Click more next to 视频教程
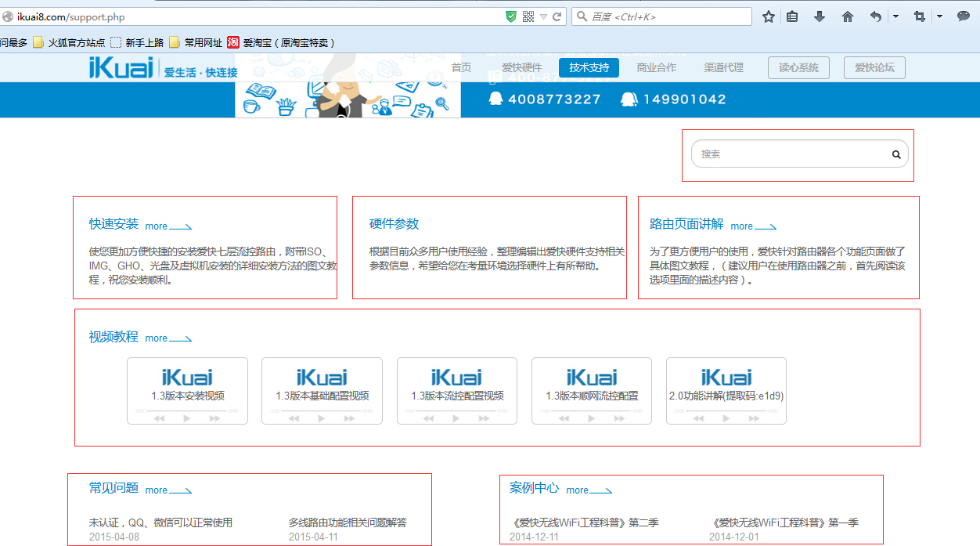Viewport: 980px width, 546px height. (168, 338)
